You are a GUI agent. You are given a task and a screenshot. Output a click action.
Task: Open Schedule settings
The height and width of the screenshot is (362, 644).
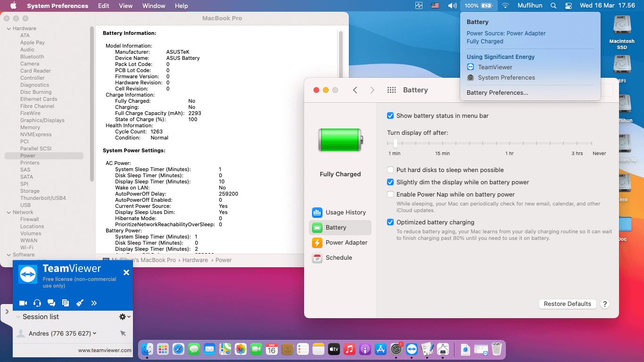point(340,258)
